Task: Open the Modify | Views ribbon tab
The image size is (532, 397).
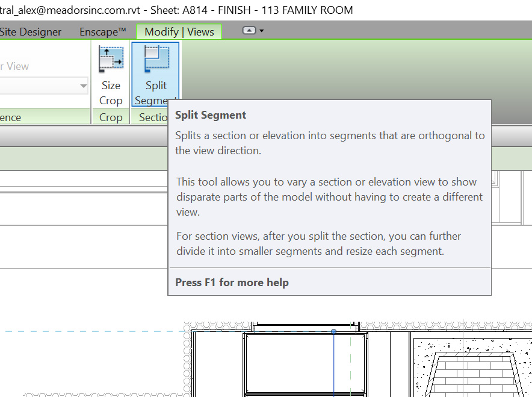Action: pyautogui.click(x=179, y=31)
